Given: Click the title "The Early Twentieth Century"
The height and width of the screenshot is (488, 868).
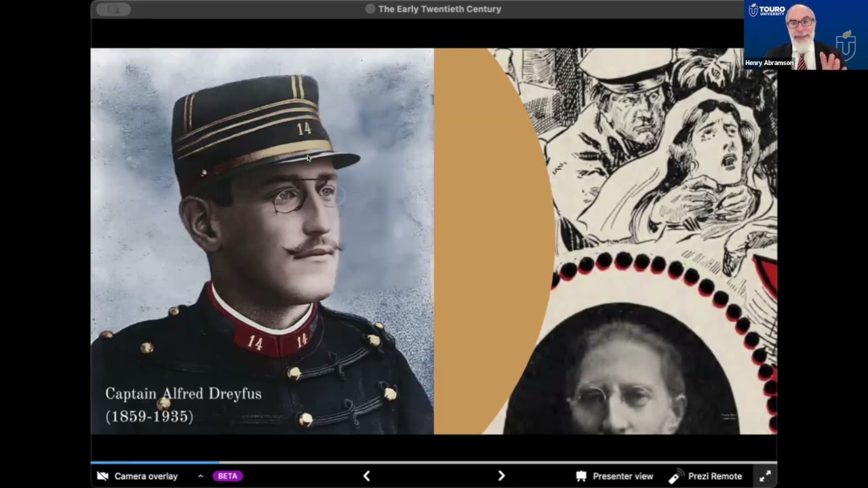Looking at the screenshot, I should pyautogui.click(x=439, y=9).
